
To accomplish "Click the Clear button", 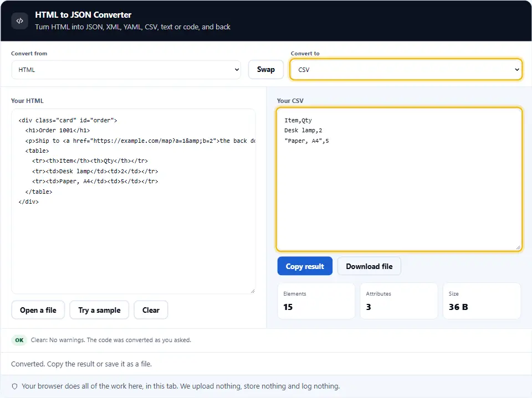I will 151,310.
